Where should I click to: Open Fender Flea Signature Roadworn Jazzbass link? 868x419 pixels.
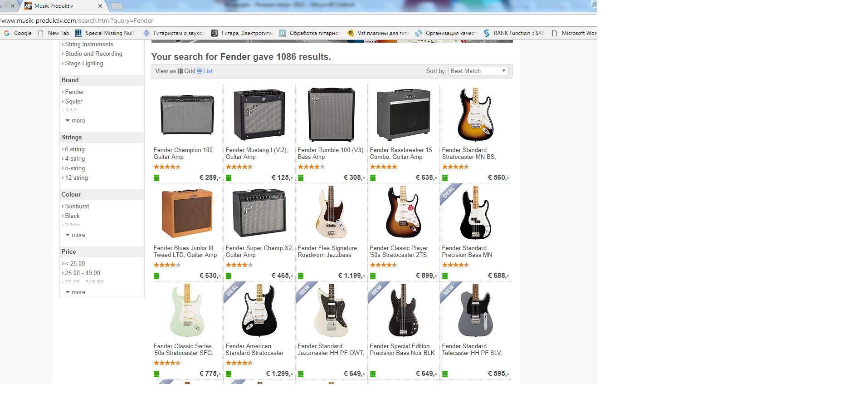tap(327, 251)
